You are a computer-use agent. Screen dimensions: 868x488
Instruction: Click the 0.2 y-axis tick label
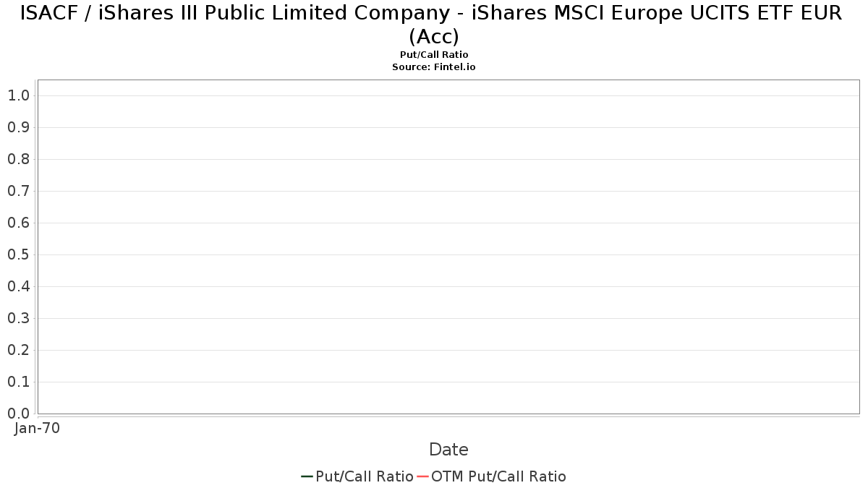(19, 350)
